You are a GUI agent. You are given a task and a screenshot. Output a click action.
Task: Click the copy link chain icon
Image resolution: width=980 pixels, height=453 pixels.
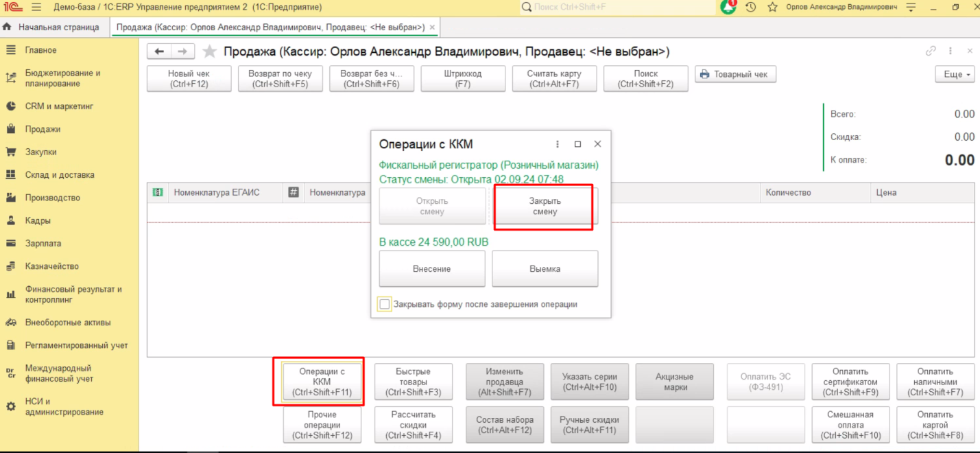tap(931, 51)
